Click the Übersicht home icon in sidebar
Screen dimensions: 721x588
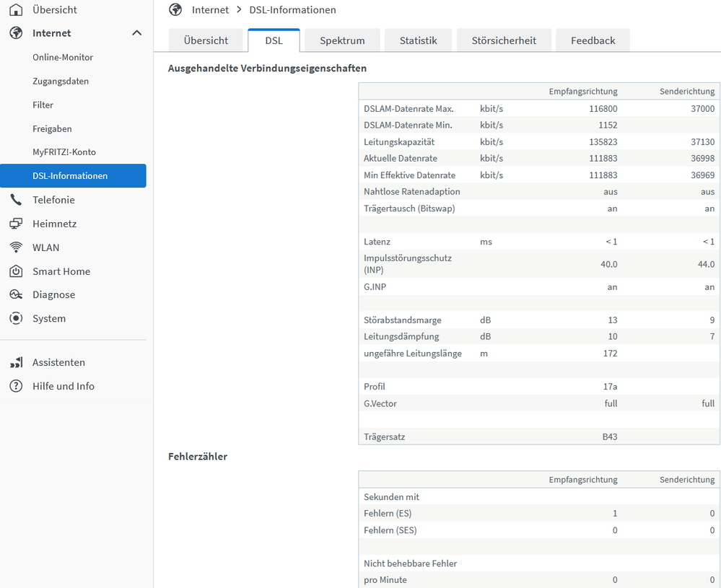tap(16, 9)
